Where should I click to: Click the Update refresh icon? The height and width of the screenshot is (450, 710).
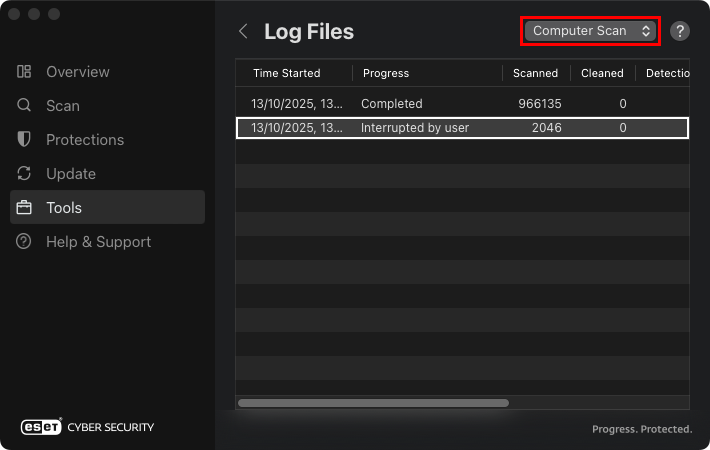[x=24, y=174]
